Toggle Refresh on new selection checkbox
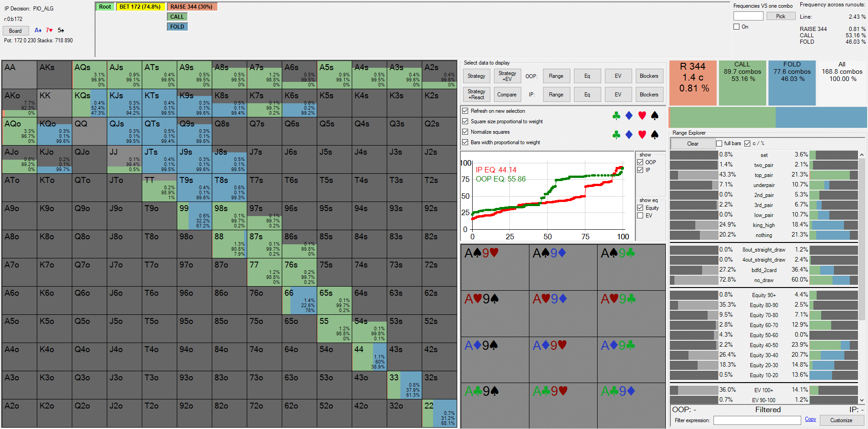 (x=465, y=111)
